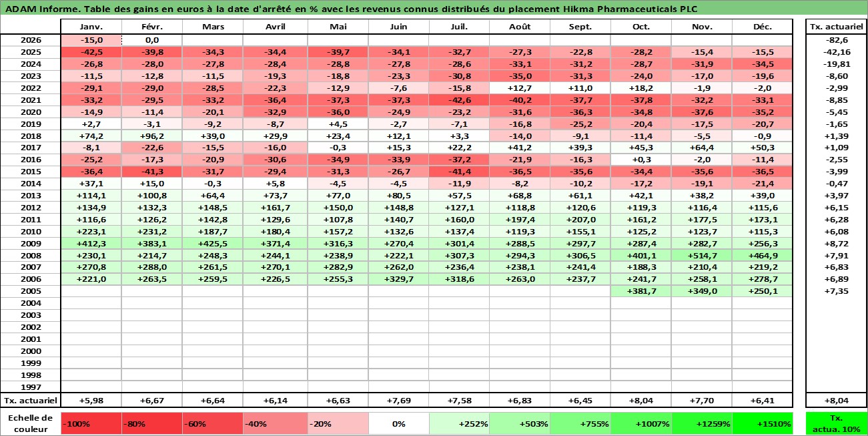The height and width of the screenshot is (436, 868).
Task: Select the 'Févr.' column header
Action: click(151, 27)
